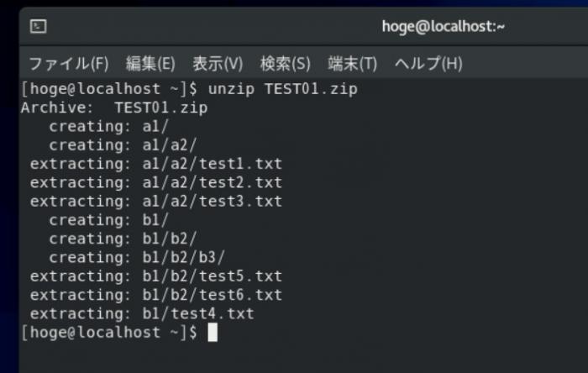The width and height of the screenshot is (588, 373).
Task: Open the ファイル(F) menu
Action: 69,63
